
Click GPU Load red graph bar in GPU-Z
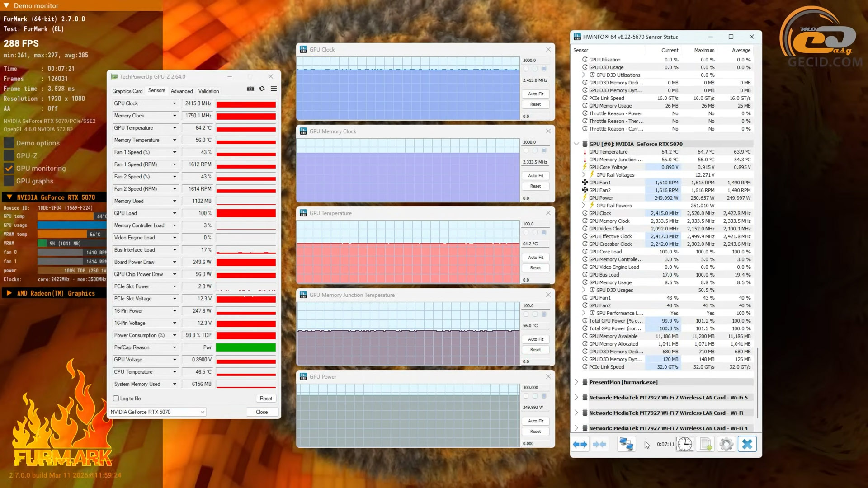[246, 213]
